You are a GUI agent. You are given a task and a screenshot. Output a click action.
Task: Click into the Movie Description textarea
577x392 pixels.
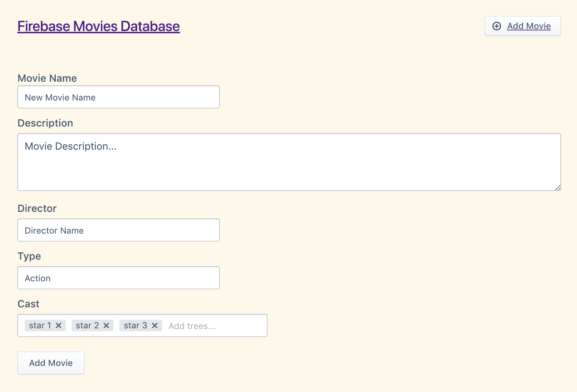[x=289, y=162]
